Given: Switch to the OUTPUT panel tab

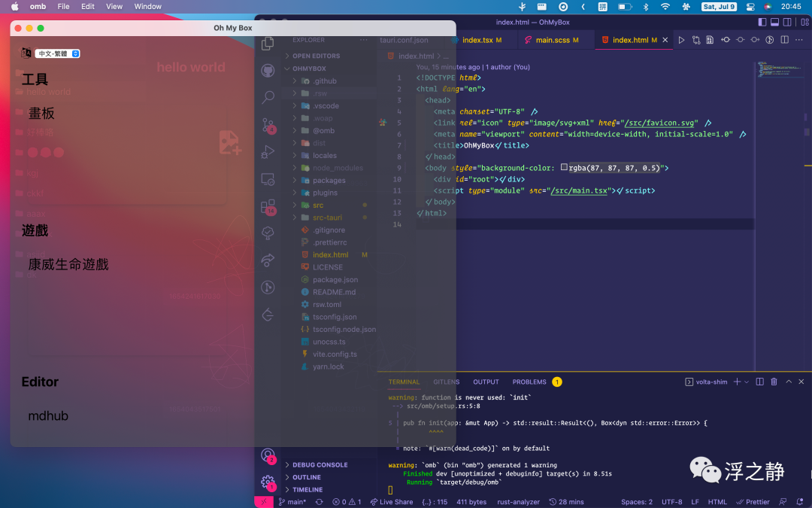Looking at the screenshot, I should [x=486, y=382].
